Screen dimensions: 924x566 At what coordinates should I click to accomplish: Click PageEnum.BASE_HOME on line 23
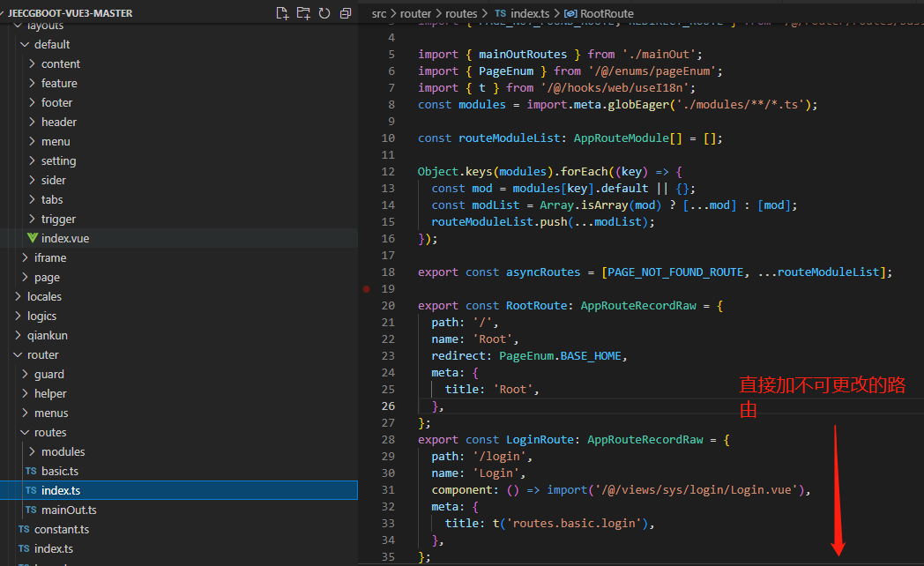tap(560, 356)
